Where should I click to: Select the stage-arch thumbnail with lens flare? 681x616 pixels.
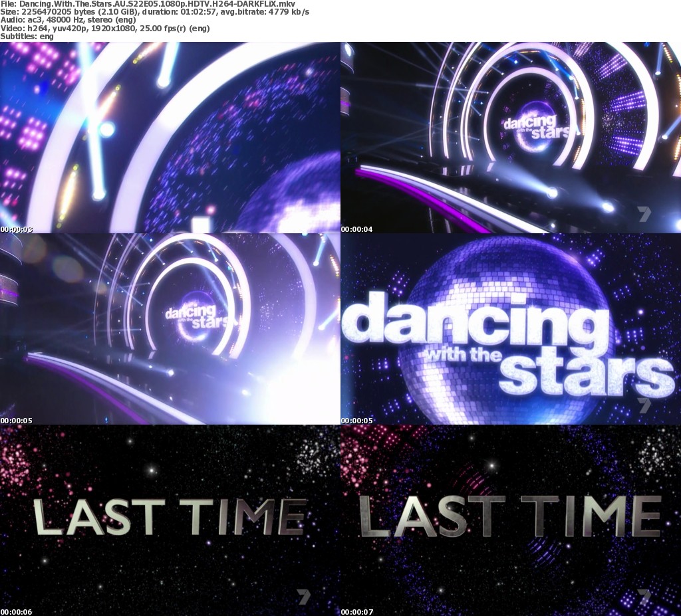(x=170, y=329)
